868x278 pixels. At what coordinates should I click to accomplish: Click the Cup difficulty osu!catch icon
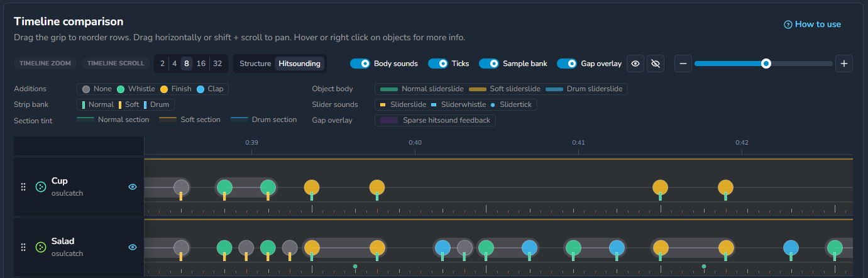coord(41,187)
